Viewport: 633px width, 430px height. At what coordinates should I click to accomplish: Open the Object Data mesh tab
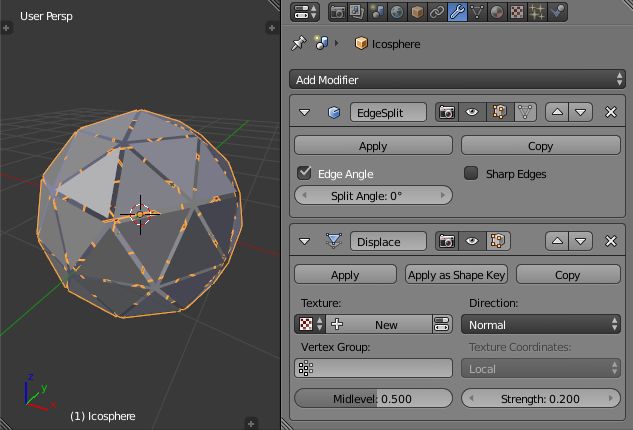point(477,12)
